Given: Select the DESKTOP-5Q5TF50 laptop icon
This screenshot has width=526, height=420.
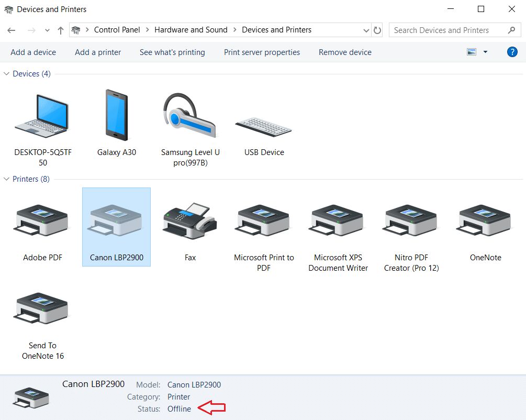Looking at the screenshot, I should coord(42,116).
